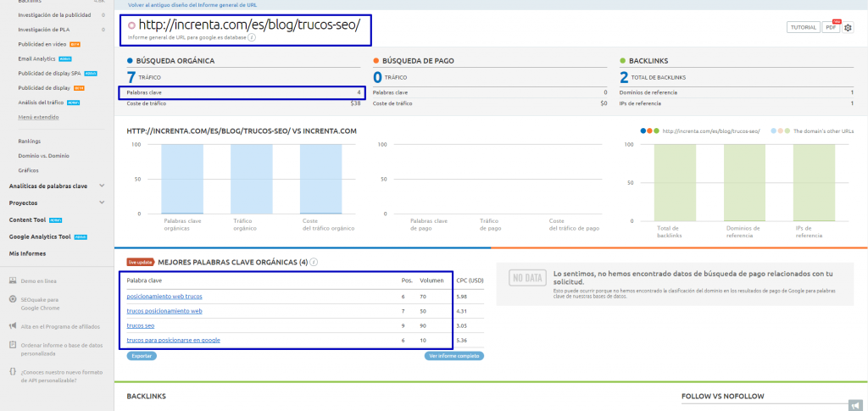Click Palabras clave row under Búsqueda Orgánica
Viewport: 868px width, 411px height.
click(x=243, y=92)
